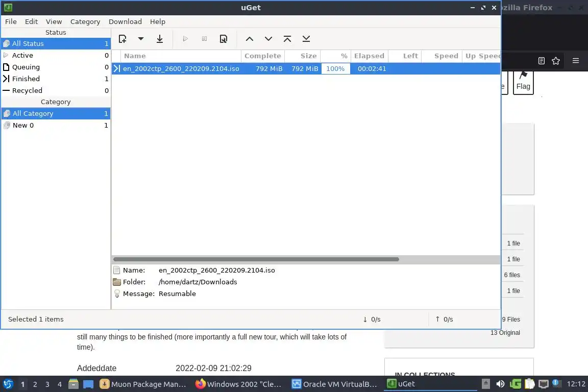Switch to Muon Package Manager window

coord(143,384)
